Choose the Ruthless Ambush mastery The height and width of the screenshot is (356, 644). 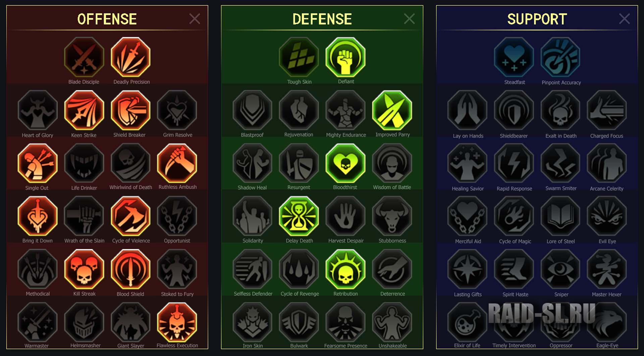[177, 163]
